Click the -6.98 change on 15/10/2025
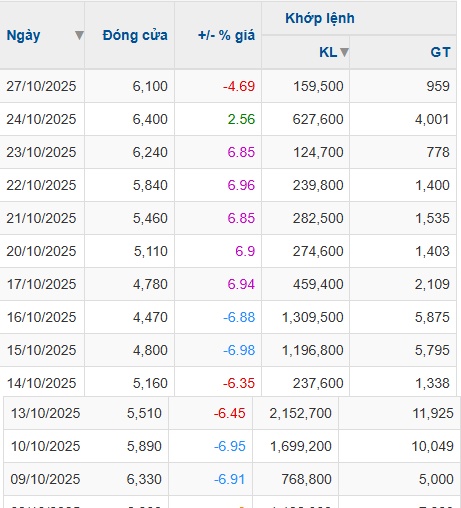This screenshot has height=508, width=461. coord(239,350)
